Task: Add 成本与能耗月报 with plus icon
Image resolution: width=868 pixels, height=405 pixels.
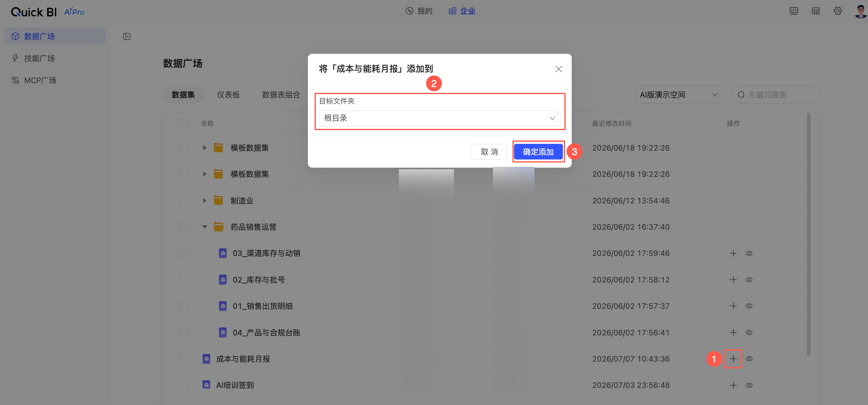Action: coord(733,359)
